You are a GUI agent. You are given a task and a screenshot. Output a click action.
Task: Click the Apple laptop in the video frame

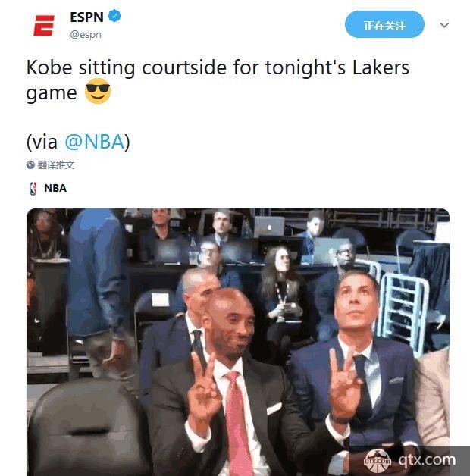pyautogui.click(x=269, y=226)
